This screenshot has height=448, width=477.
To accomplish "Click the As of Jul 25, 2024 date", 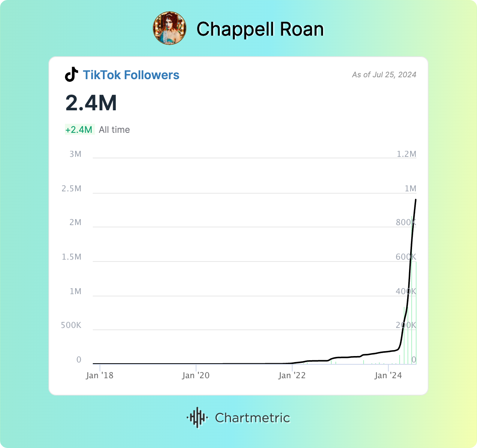I will click(384, 75).
